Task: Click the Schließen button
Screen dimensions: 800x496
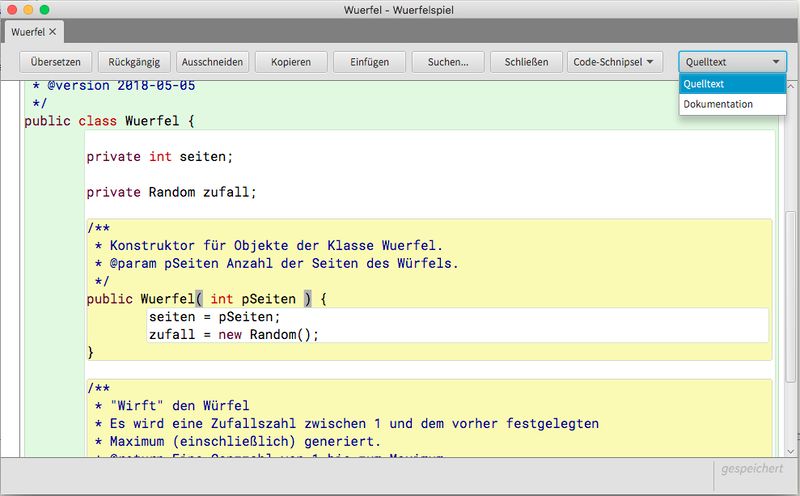Action: [x=526, y=62]
